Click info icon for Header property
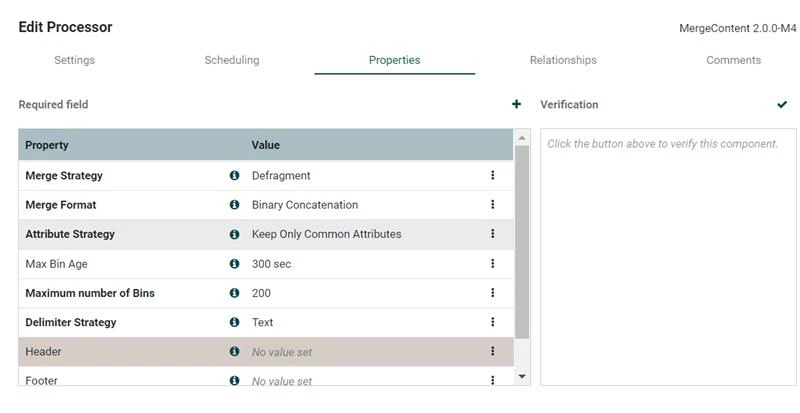Screen dimensions: 800x413 (234, 351)
